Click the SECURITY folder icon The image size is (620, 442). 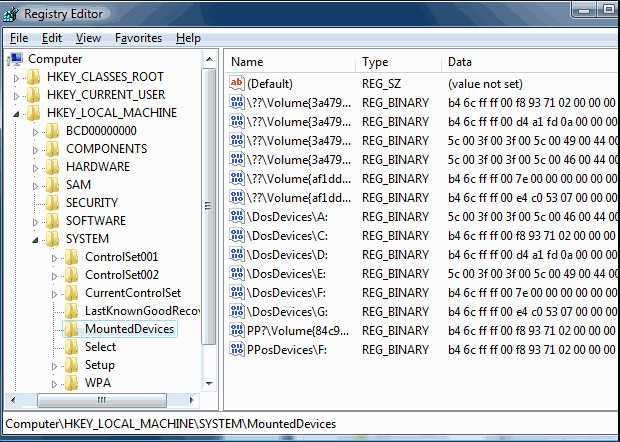coord(53,203)
